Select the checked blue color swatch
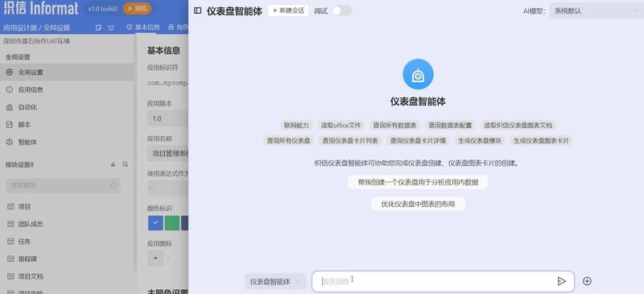 point(155,223)
